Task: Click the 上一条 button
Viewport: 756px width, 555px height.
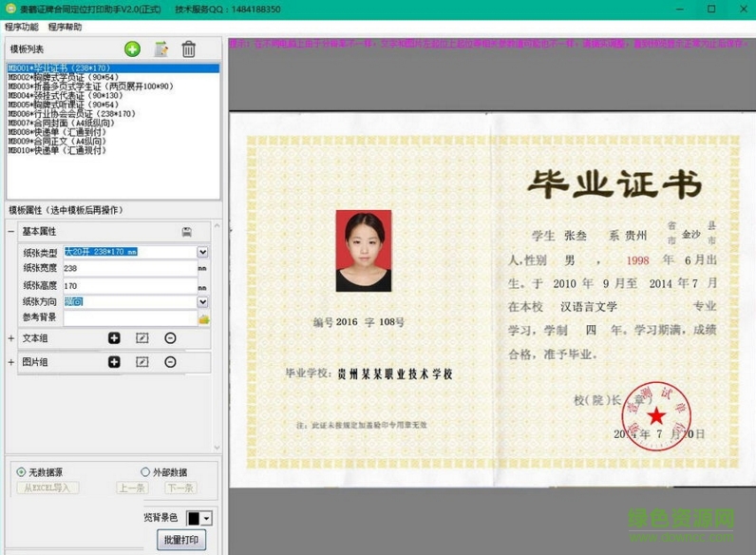Action: [x=132, y=488]
